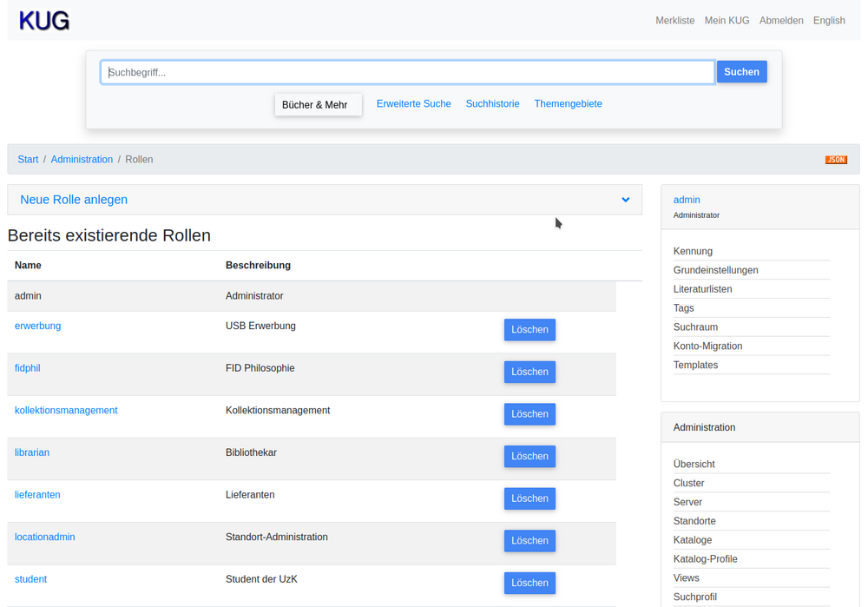
Task: Select Abmelden to log out
Action: (780, 21)
